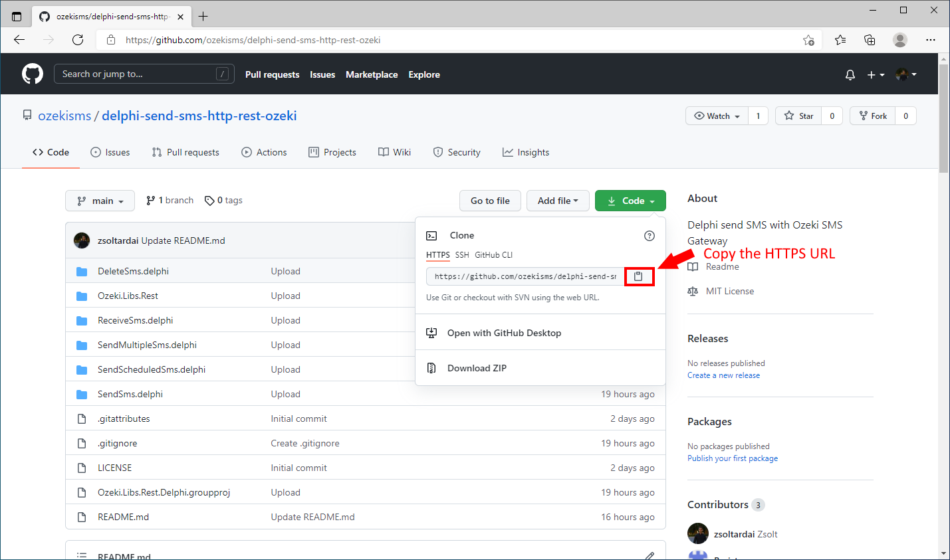Open the GitHub home page via Octocat logo
Screen dimensions: 950x560
click(32, 74)
